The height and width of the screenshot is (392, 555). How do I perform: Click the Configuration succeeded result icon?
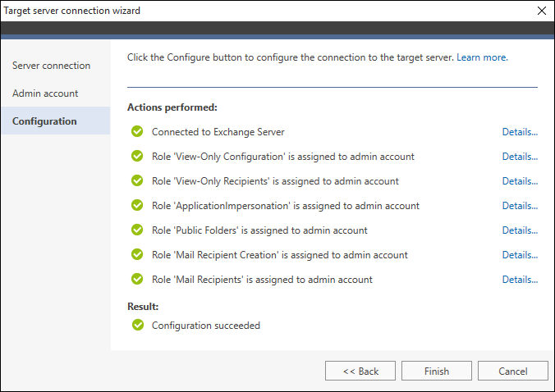[138, 325]
